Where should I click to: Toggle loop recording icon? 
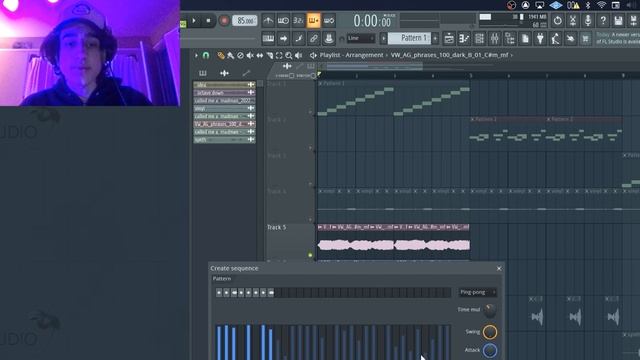329,20
